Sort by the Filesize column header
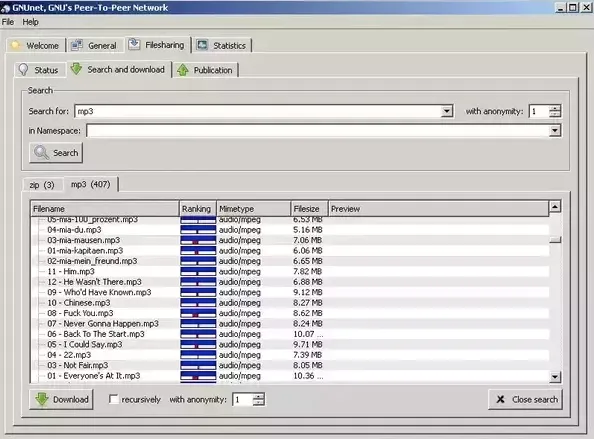This screenshot has height=439, width=594. [309, 209]
